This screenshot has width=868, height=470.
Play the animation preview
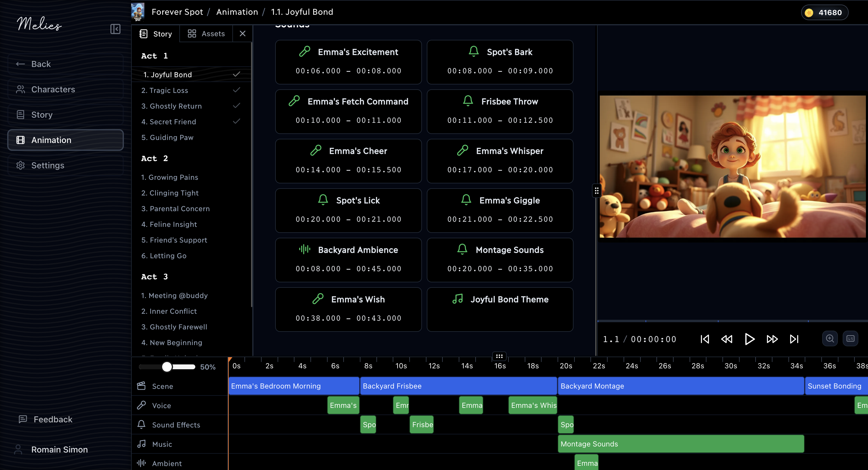(749, 339)
